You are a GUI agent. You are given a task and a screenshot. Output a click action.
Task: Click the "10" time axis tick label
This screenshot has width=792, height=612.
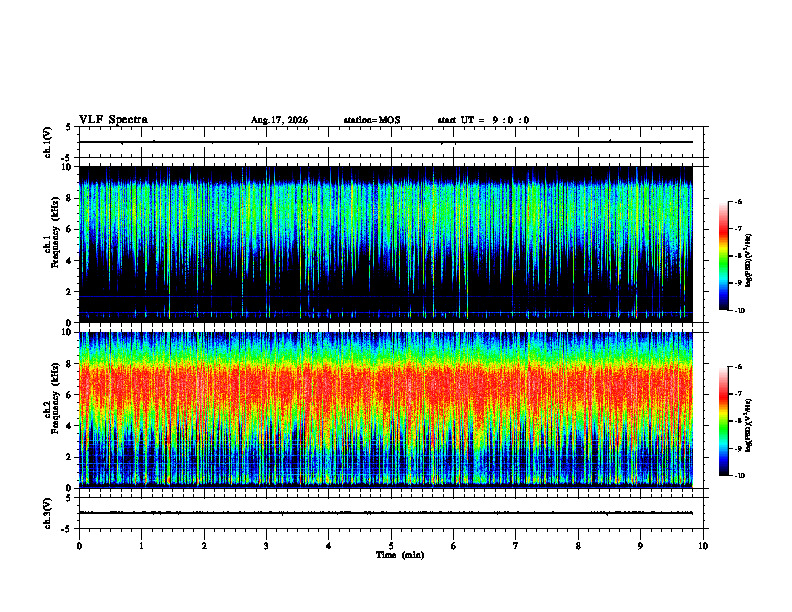click(703, 546)
